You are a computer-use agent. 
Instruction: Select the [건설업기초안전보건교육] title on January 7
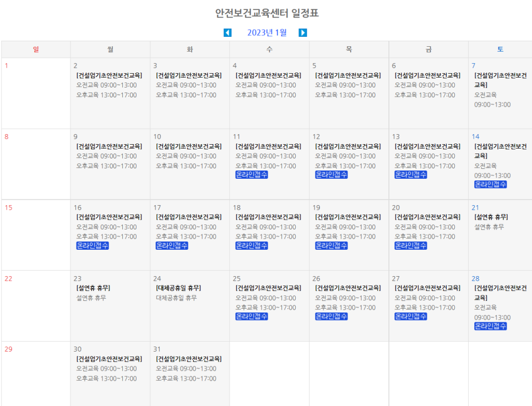(x=501, y=80)
